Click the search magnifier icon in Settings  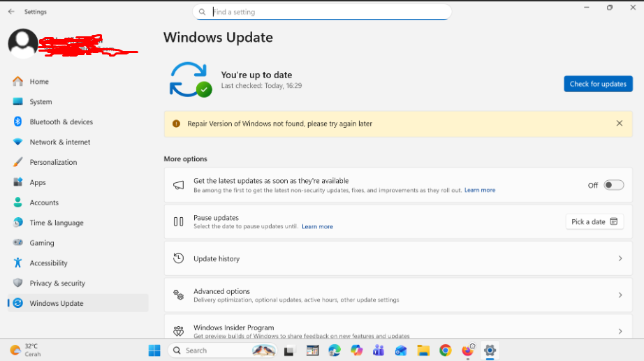click(202, 12)
